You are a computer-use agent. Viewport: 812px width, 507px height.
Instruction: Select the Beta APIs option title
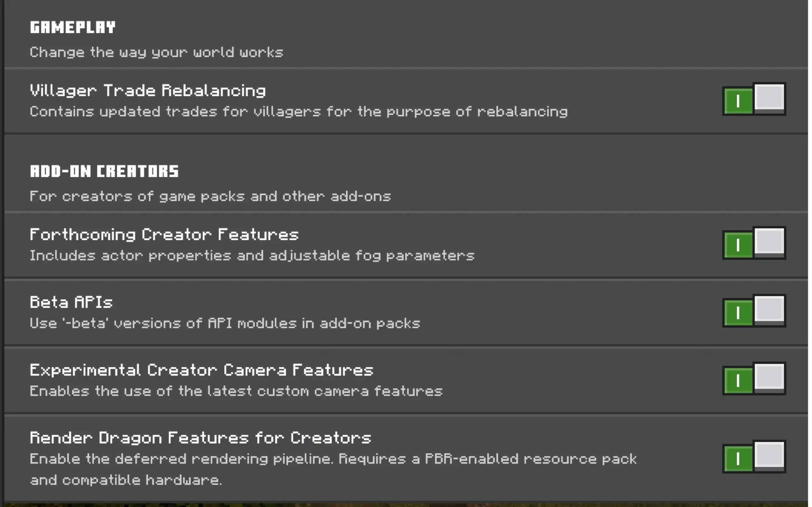[x=71, y=302]
